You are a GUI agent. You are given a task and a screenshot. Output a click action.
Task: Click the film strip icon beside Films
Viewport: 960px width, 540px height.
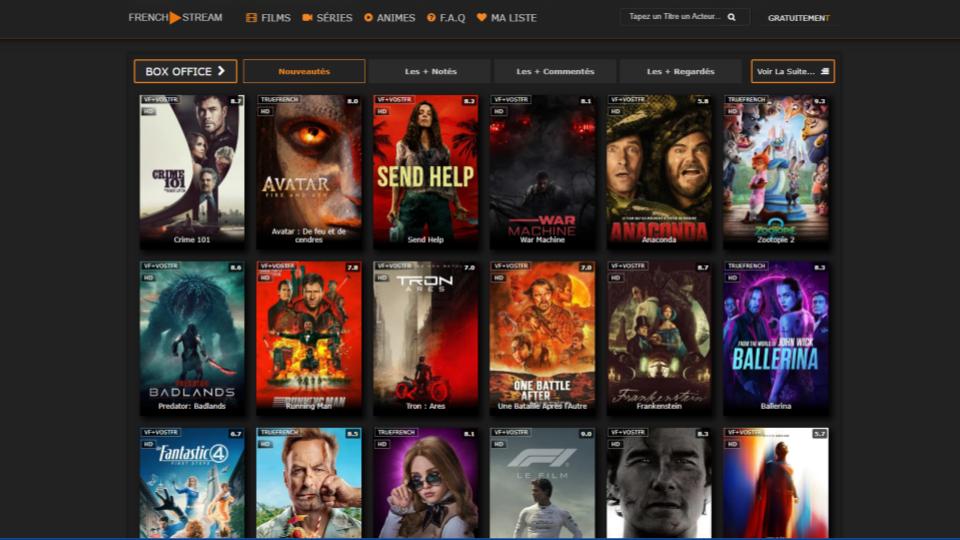(251, 18)
